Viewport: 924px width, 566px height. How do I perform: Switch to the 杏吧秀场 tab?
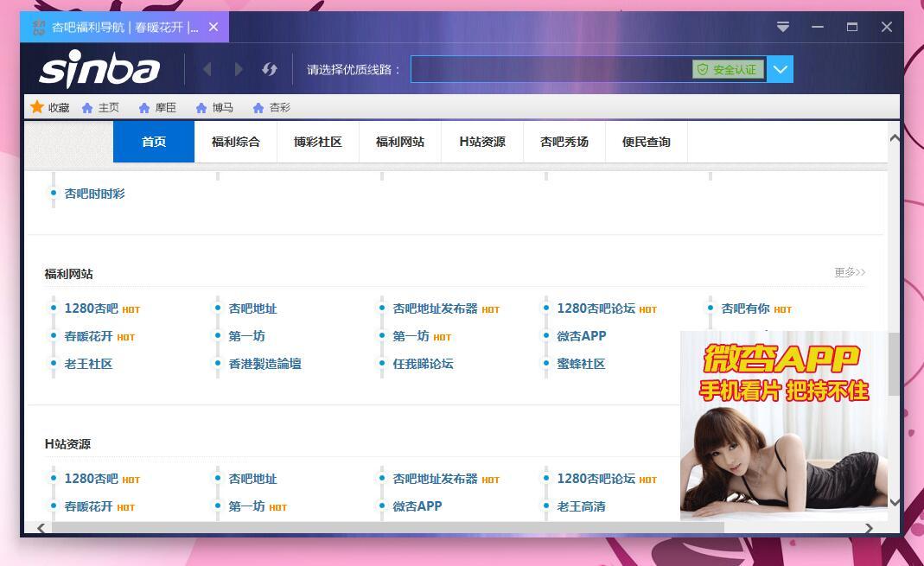(564, 142)
